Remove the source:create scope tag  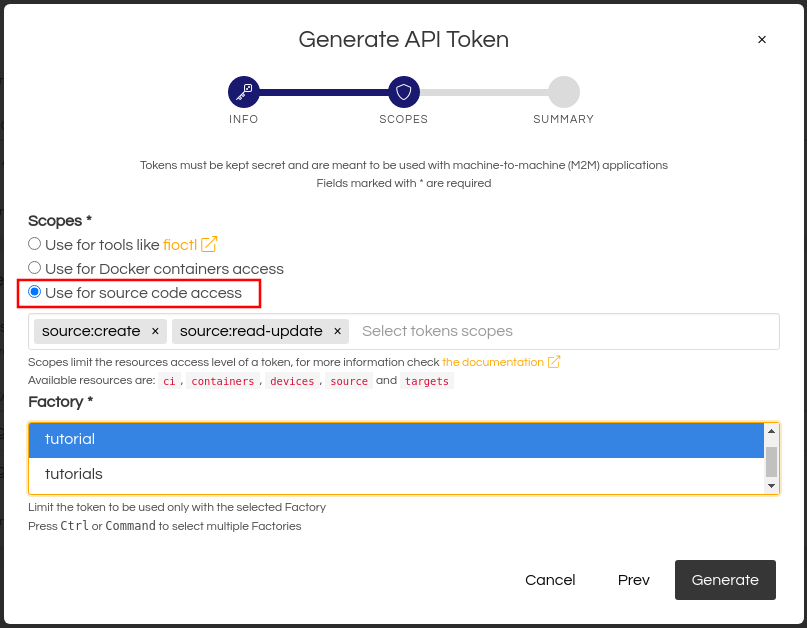(155, 331)
